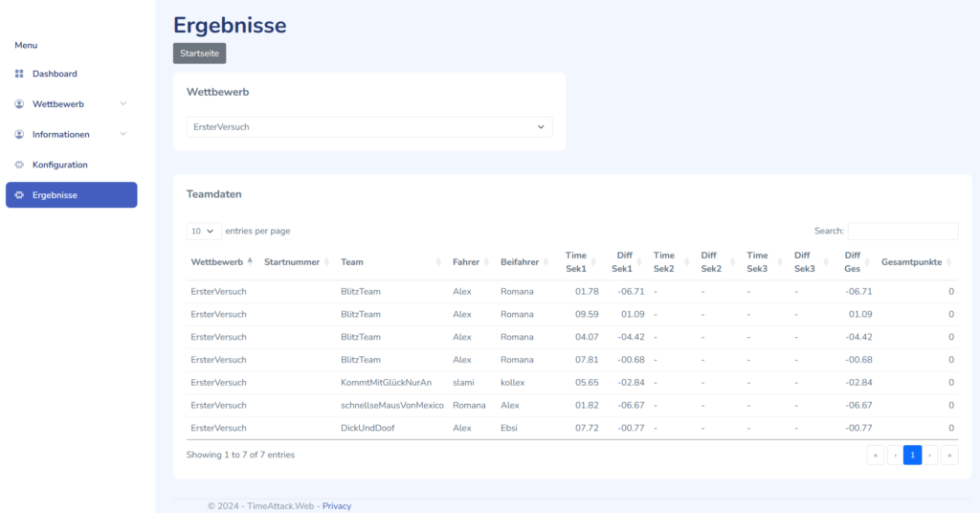Click the Ergebnisse sidebar icon
980x513 pixels.
point(19,195)
